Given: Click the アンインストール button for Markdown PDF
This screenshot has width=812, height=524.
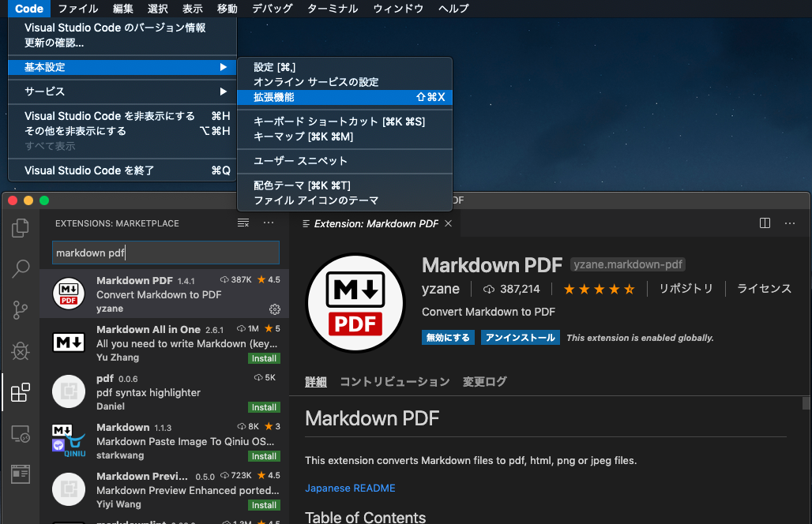Looking at the screenshot, I should [x=520, y=337].
